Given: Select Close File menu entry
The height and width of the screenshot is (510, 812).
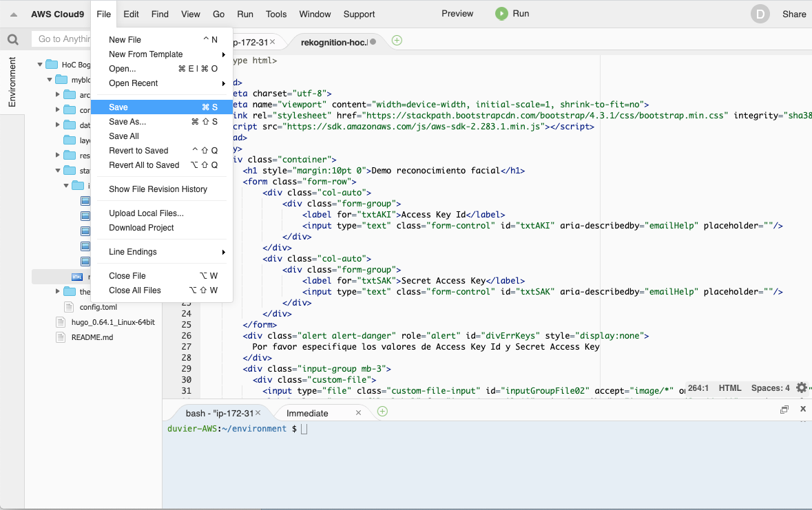Looking at the screenshot, I should [162, 276].
